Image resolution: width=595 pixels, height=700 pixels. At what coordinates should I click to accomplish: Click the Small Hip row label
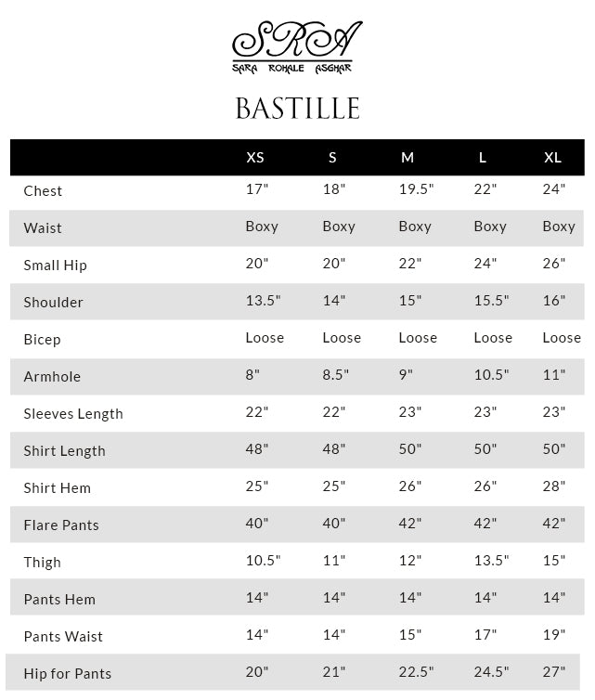click(55, 266)
